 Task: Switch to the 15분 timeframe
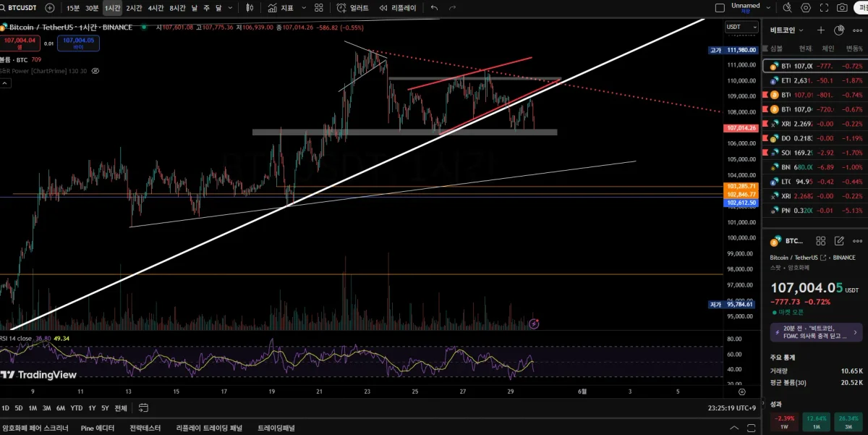tap(73, 8)
